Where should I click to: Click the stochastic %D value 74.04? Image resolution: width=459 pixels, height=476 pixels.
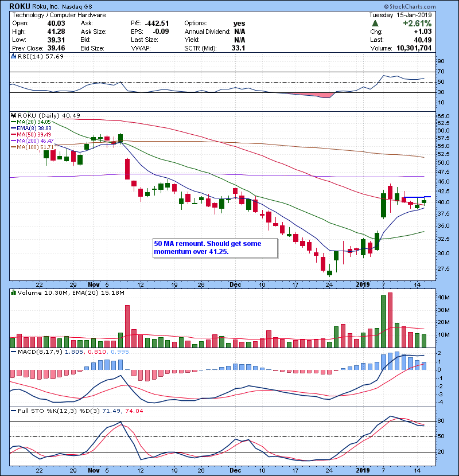(x=134, y=411)
